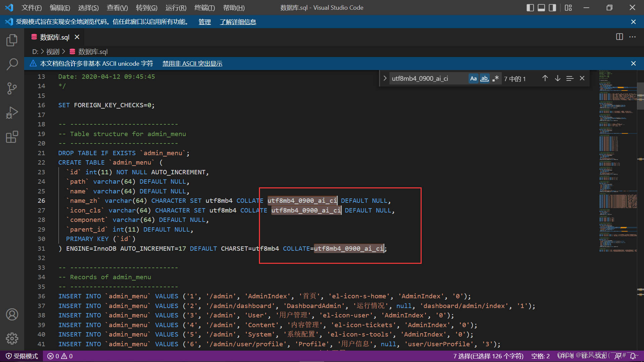644x362 pixels.
Task: Open the Accounts menu icon
Action: [x=12, y=314]
